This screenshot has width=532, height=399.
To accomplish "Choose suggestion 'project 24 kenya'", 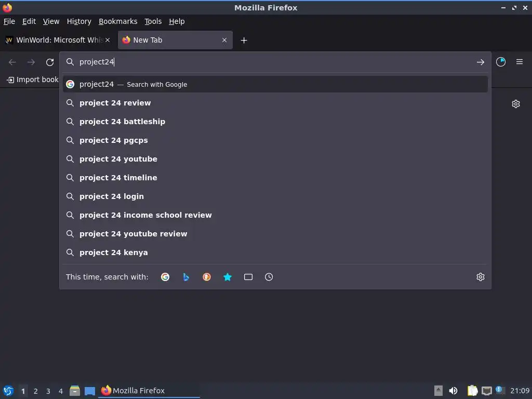I will pyautogui.click(x=275, y=252).
